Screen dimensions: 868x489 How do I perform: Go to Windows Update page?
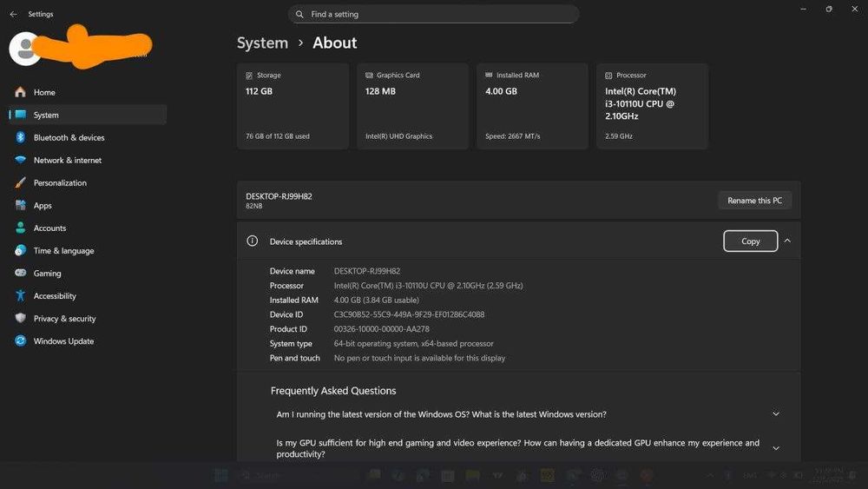coord(63,341)
